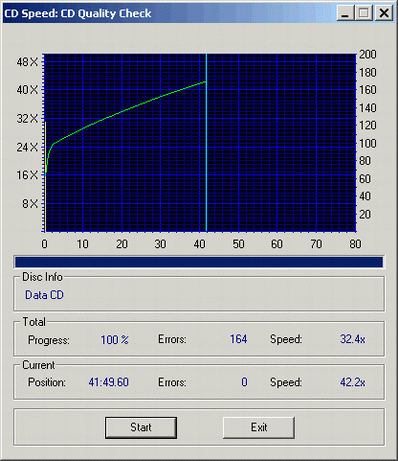Minimize the CD Quality Check window

pyautogui.click(x=345, y=14)
